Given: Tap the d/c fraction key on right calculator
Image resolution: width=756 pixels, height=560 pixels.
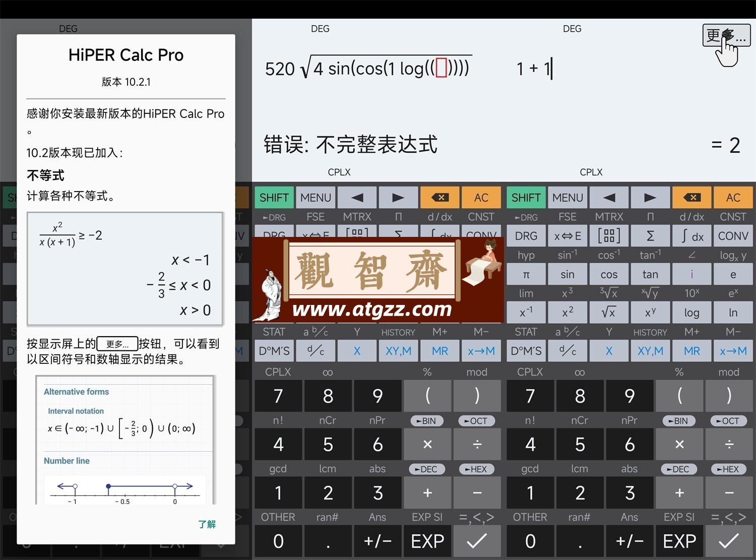Looking at the screenshot, I should click(x=568, y=351).
